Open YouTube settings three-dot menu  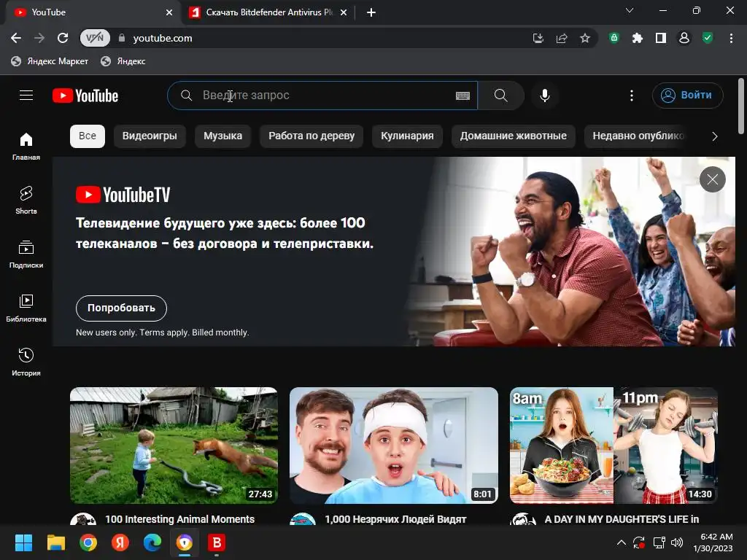click(x=632, y=96)
